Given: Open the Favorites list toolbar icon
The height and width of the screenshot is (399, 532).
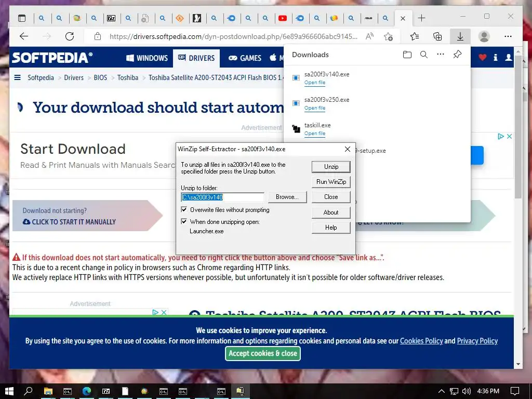Looking at the screenshot, I should pyautogui.click(x=415, y=36).
